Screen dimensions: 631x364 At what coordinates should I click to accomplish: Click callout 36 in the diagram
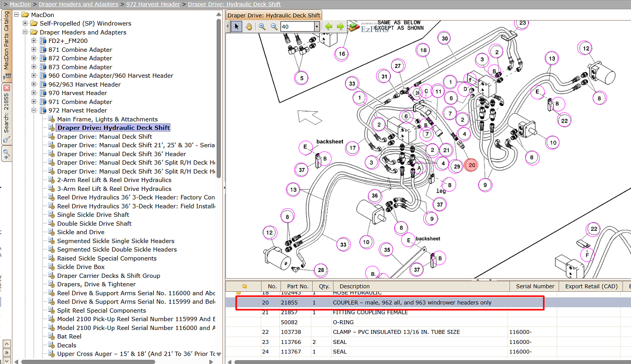(x=374, y=195)
